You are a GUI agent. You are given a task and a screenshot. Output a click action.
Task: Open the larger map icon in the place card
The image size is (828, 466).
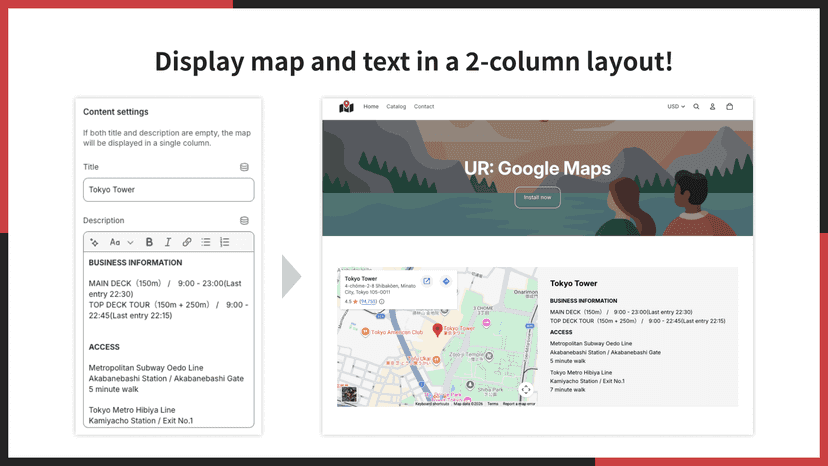pos(427,281)
